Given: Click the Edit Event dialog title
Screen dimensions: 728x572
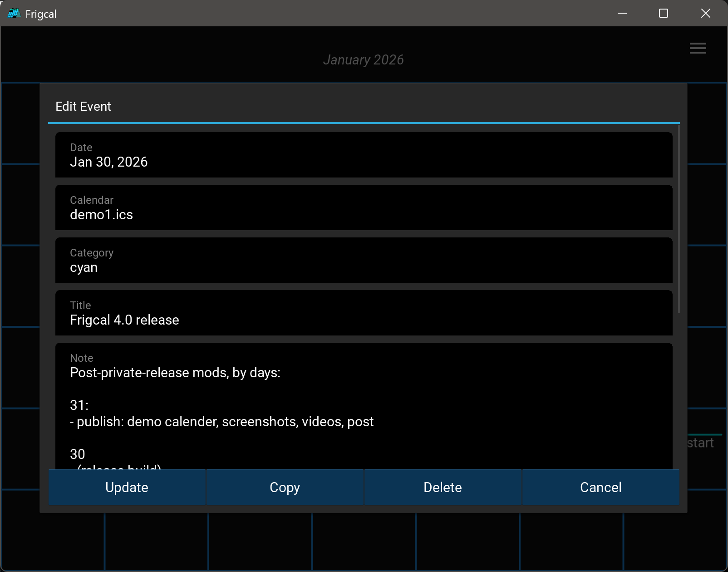Looking at the screenshot, I should pos(83,107).
